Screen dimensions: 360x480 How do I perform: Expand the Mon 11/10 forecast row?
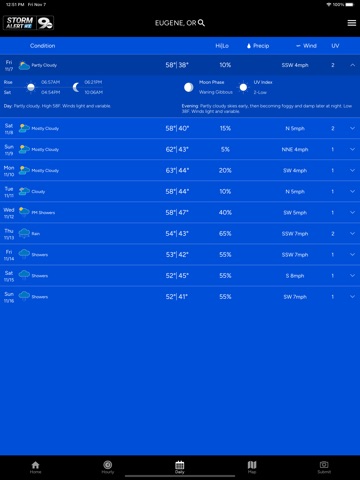point(352,170)
